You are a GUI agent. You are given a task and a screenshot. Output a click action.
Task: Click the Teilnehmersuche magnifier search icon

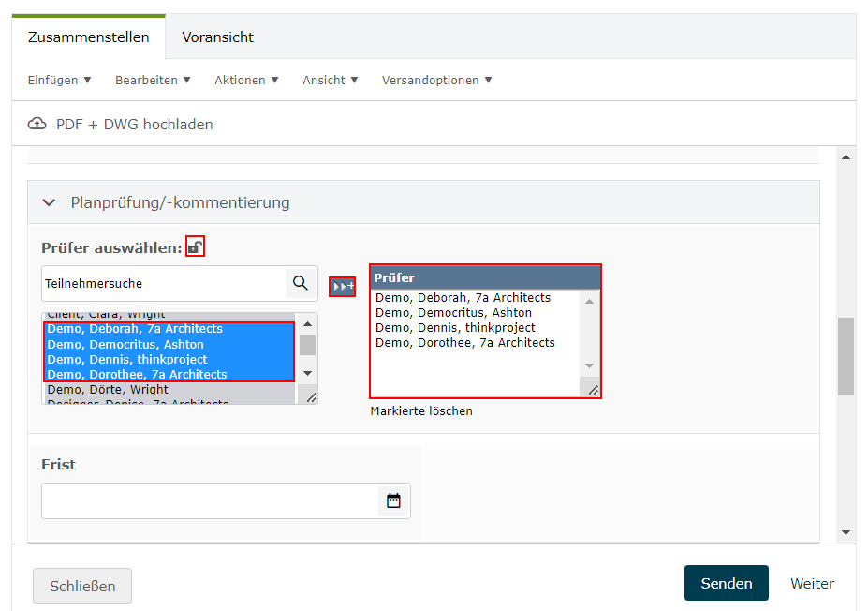pos(300,283)
